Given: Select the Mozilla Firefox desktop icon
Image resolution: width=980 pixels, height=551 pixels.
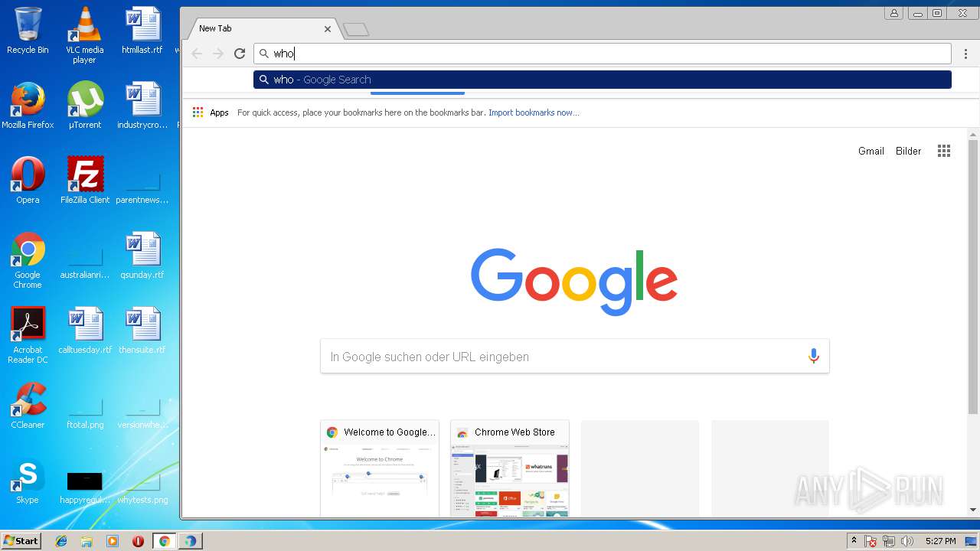Looking at the screenshot, I should [x=28, y=106].
